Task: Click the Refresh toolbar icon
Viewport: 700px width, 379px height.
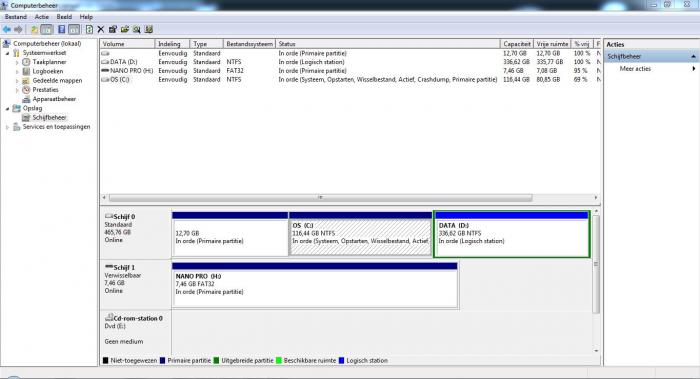Action: 89,29
